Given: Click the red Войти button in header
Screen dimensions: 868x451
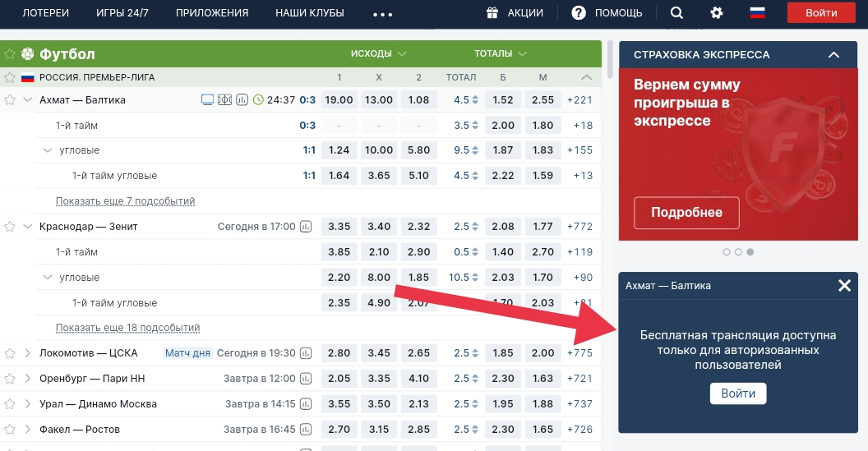Looking at the screenshot, I should pos(821,12).
